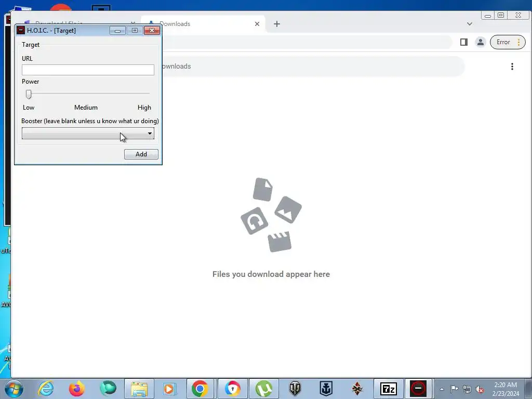The image size is (532, 399).
Task: Open World of Warplanes from taskbar
Action: pyautogui.click(x=357, y=389)
